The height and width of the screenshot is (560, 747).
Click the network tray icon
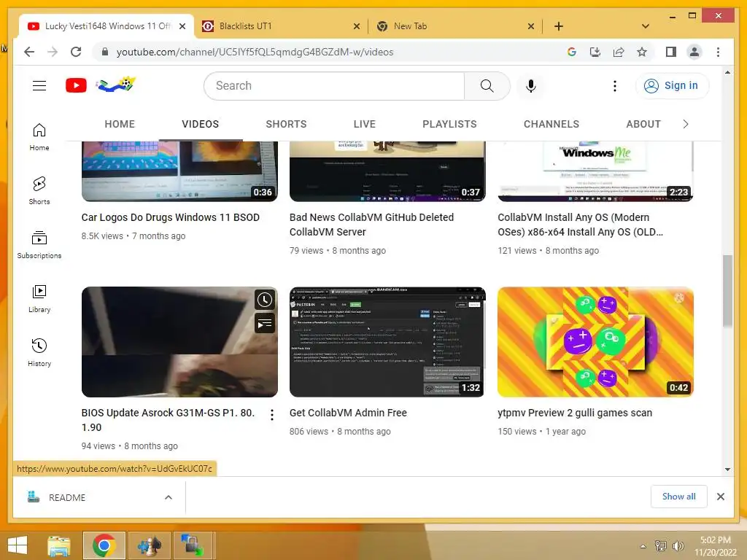click(660, 546)
